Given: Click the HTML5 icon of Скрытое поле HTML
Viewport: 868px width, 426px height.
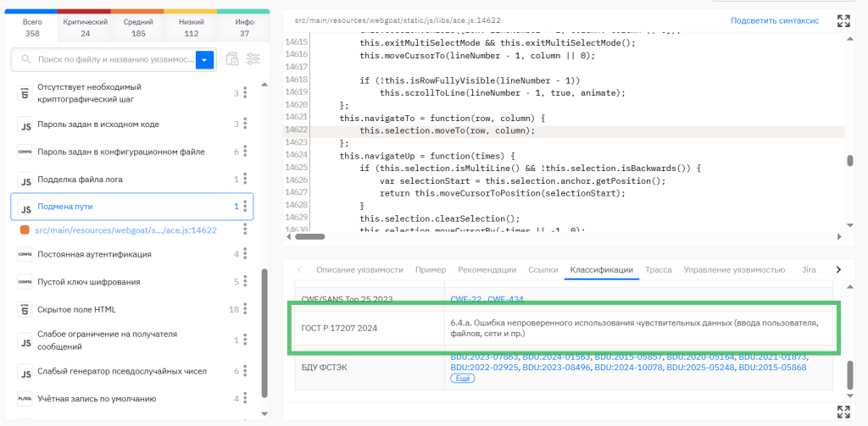Looking at the screenshot, I should click(25, 310).
